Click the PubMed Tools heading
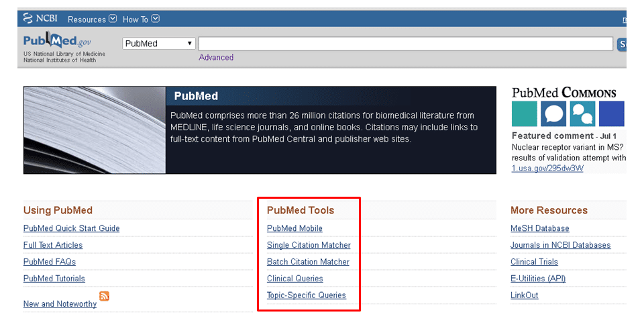Screen dimensions: 644x333 [301, 210]
